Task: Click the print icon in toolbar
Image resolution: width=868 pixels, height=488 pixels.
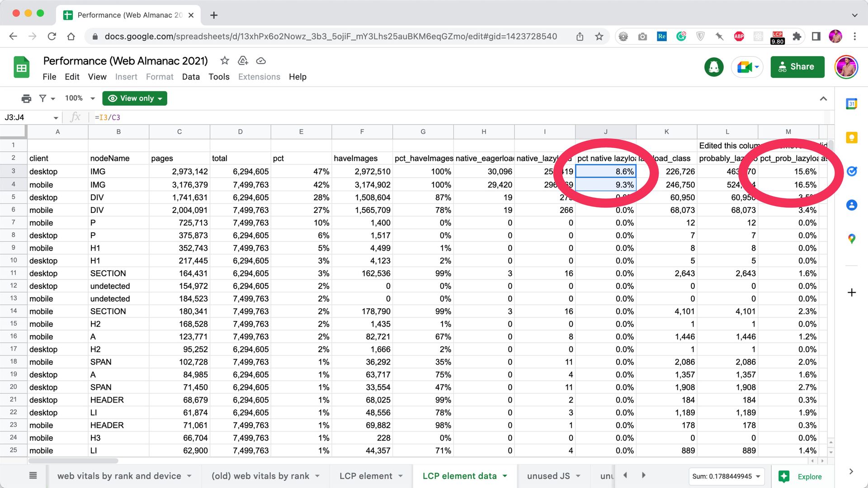Action: click(x=26, y=99)
